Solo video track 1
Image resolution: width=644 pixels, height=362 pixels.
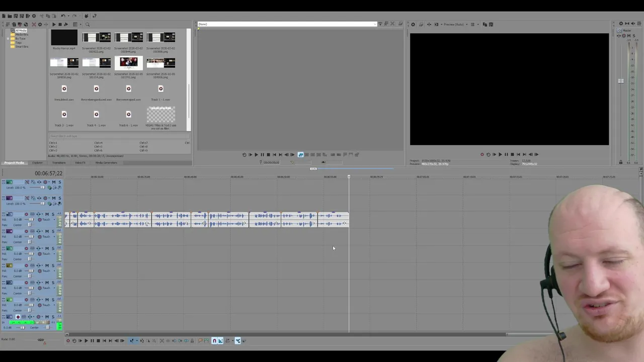coord(60,182)
